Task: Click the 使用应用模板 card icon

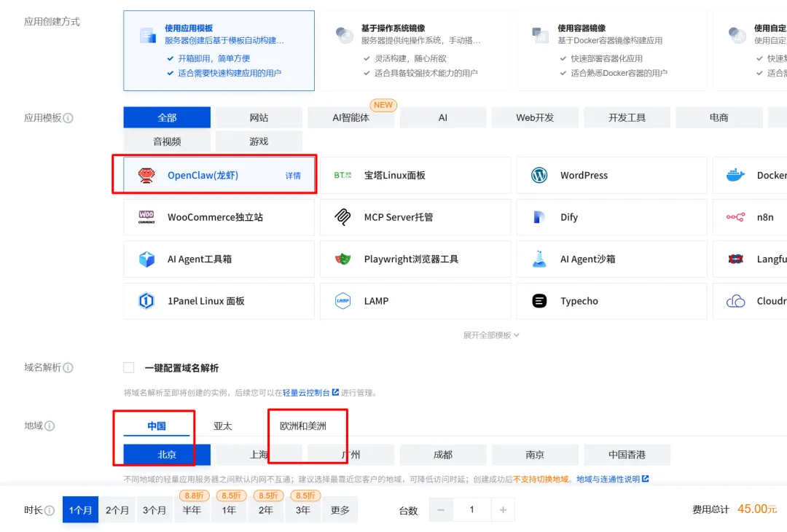Action: 147,35
